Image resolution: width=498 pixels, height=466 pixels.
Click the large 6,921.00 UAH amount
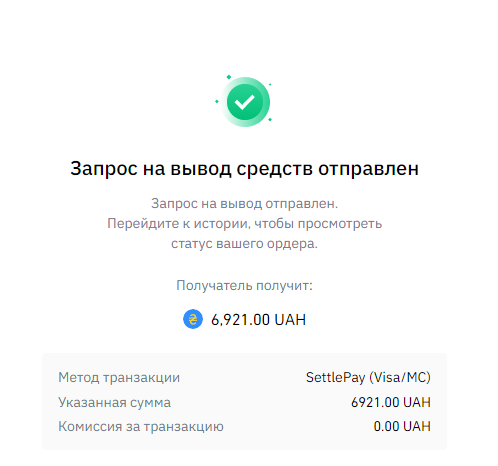pyautogui.click(x=258, y=320)
